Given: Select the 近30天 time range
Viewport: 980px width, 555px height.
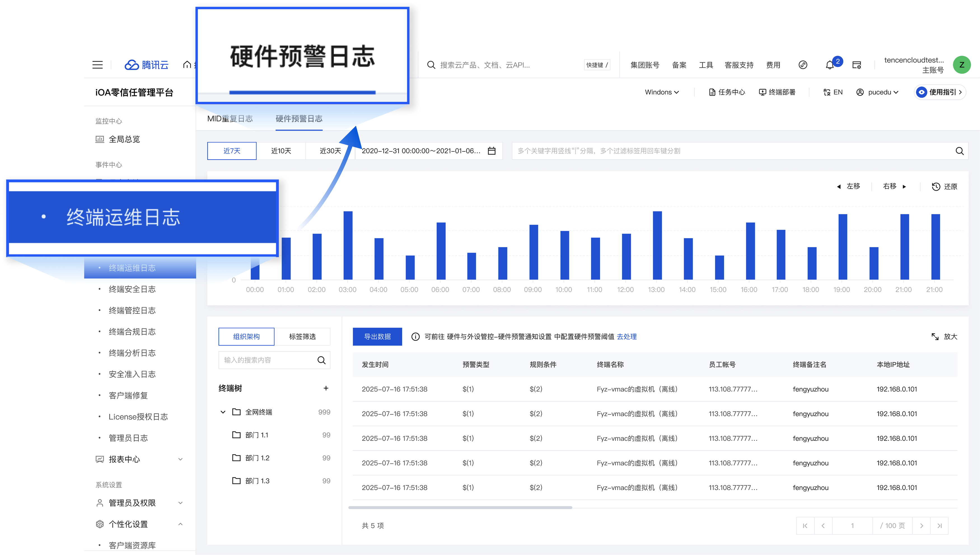Looking at the screenshot, I should 329,150.
